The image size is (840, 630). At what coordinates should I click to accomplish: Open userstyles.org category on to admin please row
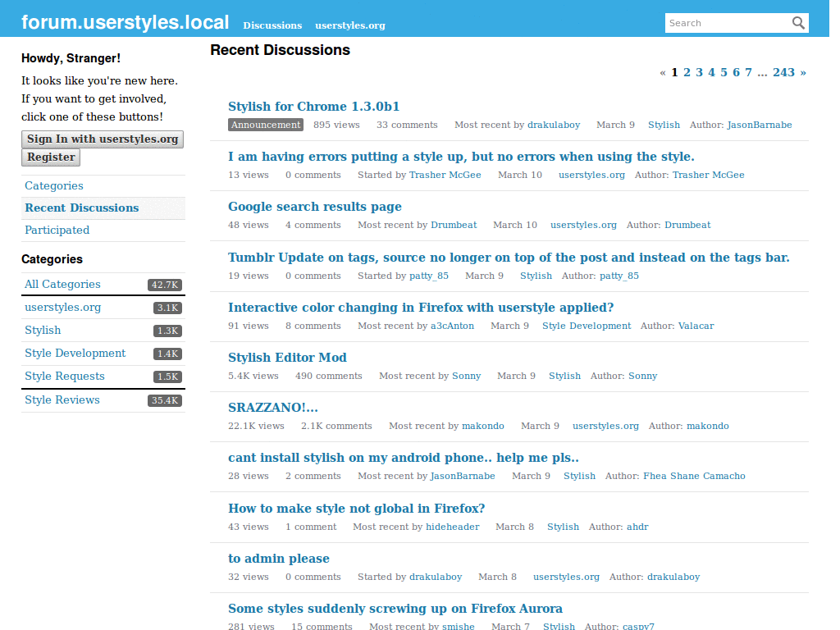click(x=566, y=577)
